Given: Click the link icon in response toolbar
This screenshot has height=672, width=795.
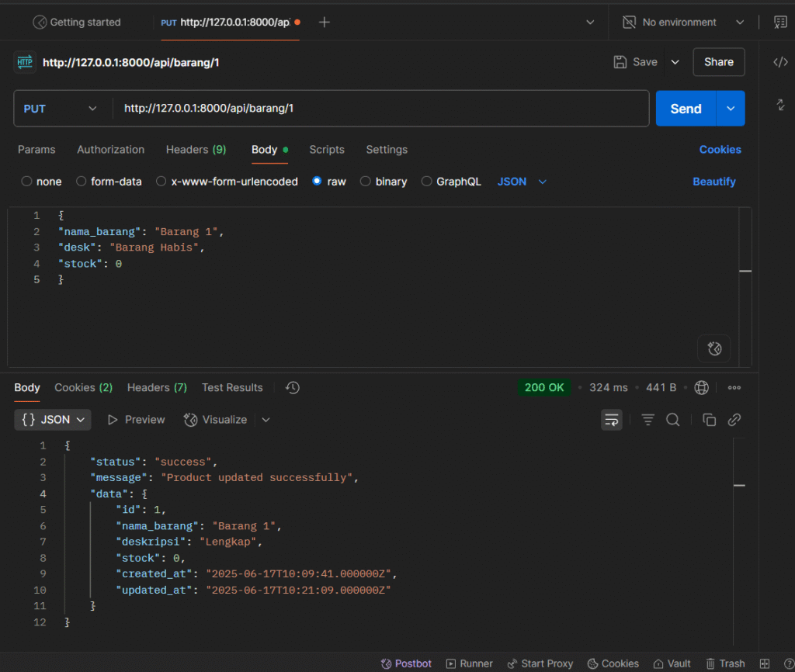Looking at the screenshot, I should [734, 420].
